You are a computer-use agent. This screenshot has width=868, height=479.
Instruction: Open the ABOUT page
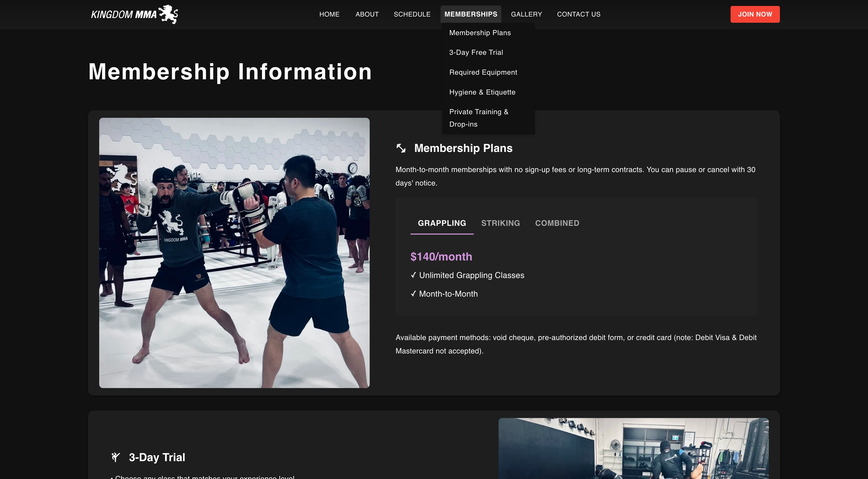pyautogui.click(x=367, y=14)
